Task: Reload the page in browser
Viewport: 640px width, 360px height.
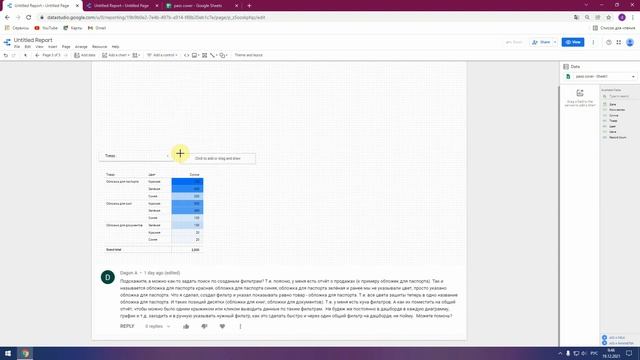Action: click(x=29, y=18)
